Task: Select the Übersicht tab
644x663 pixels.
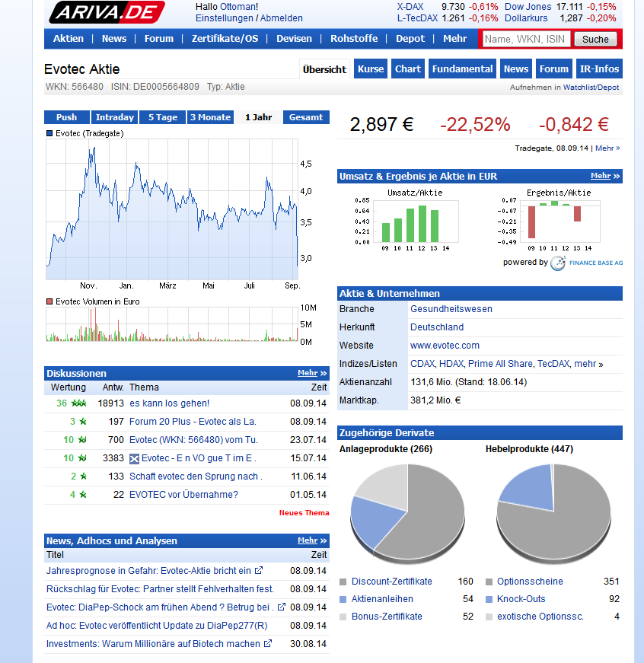Action: 325,69
